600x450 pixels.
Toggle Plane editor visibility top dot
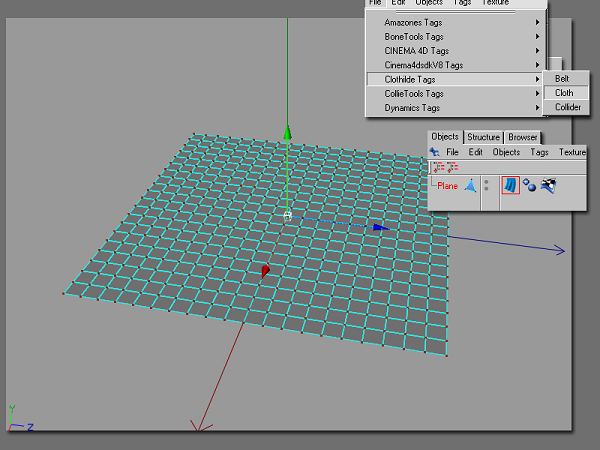486,182
